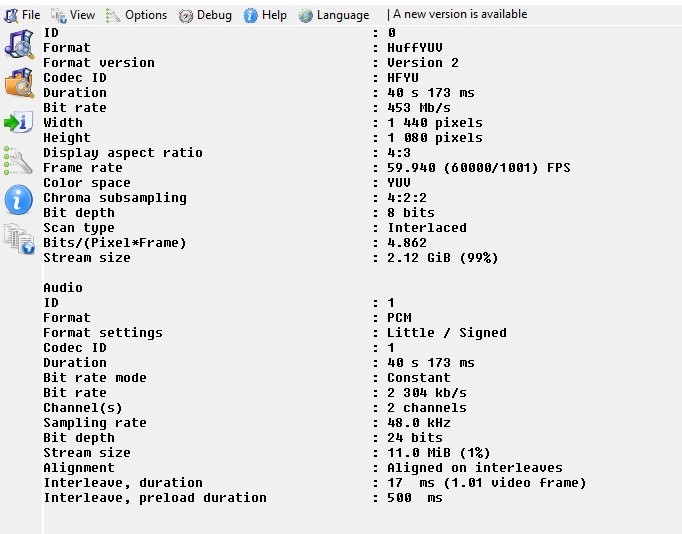Click the Chroma subsampling 4:2:2 value
The height and width of the screenshot is (534, 682).
coord(407,197)
